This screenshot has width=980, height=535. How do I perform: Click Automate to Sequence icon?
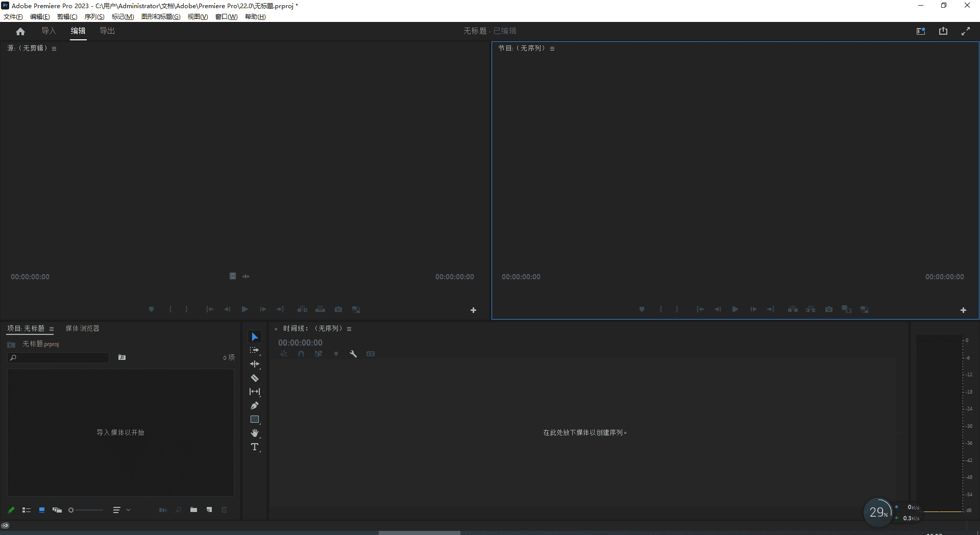point(163,509)
